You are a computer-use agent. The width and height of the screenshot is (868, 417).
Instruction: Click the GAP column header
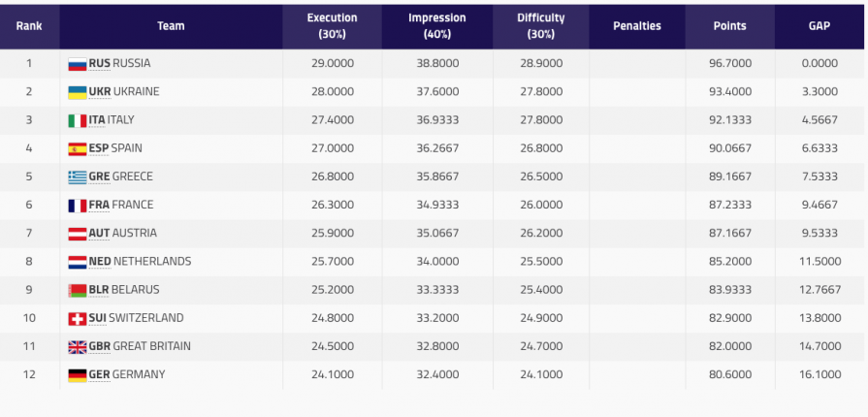820,26
